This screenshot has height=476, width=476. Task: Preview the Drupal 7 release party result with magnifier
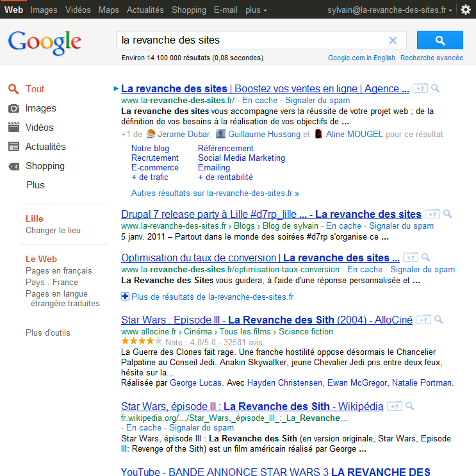[447, 214]
